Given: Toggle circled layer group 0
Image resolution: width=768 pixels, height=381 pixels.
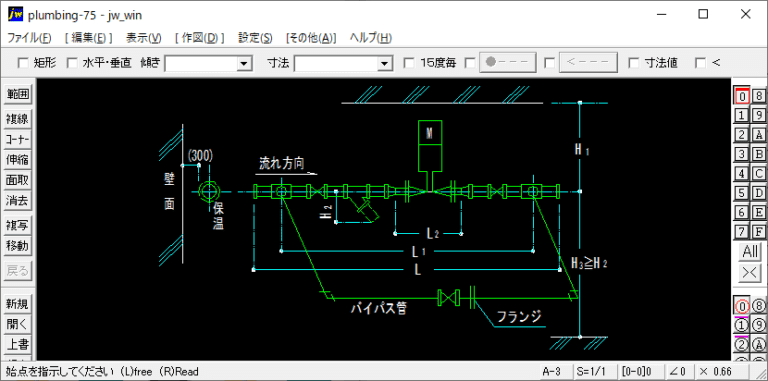Looking at the screenshot, I should tap(742, 306).
